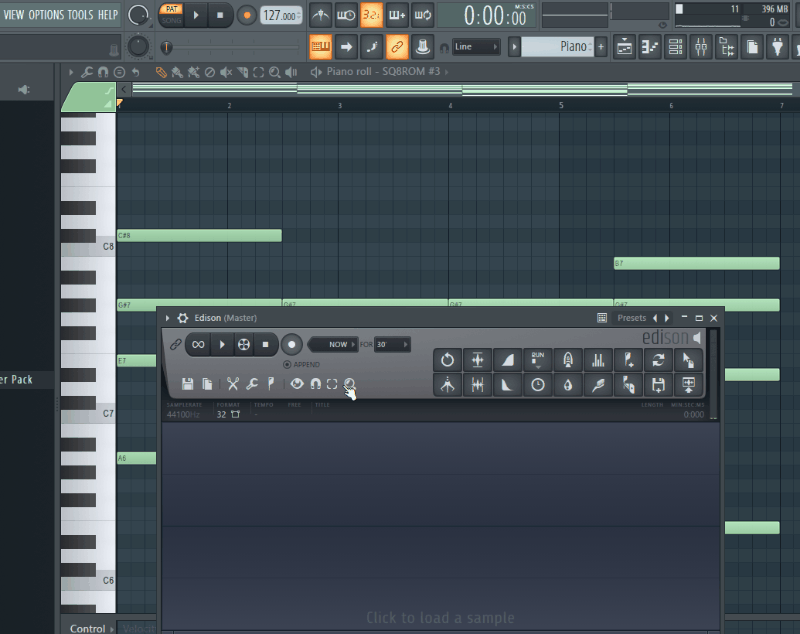Open the Channel rack view icon
The image size is (800, 634).
coord(676,47)
